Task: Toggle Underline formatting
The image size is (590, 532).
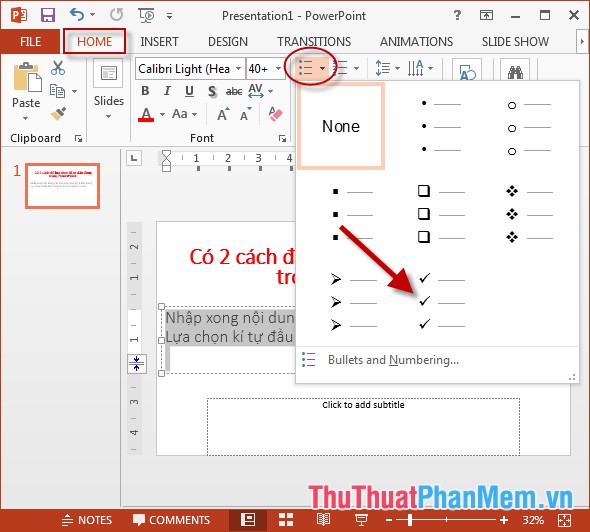Action: click(x=189, y=91)
